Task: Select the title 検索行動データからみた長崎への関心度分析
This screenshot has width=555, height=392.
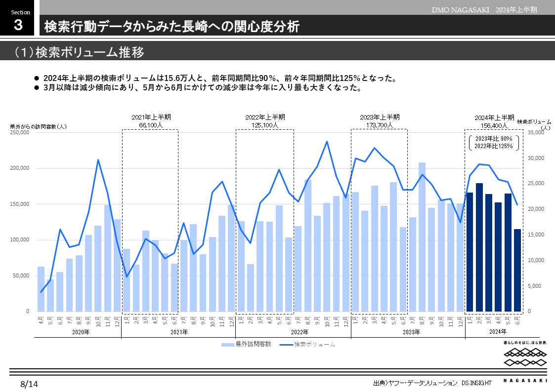Action: (x=172, y=27)
